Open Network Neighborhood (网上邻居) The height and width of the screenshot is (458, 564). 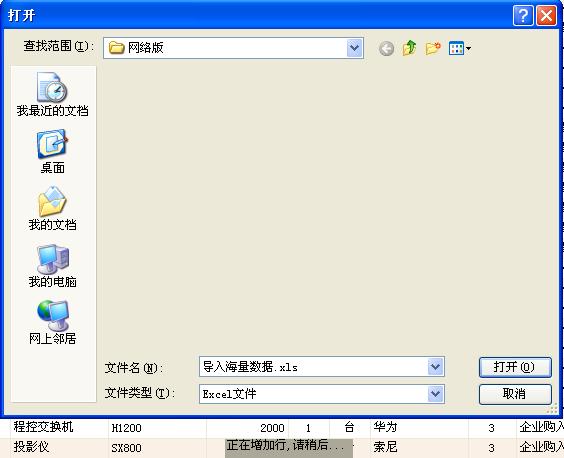tap(53, 323)
